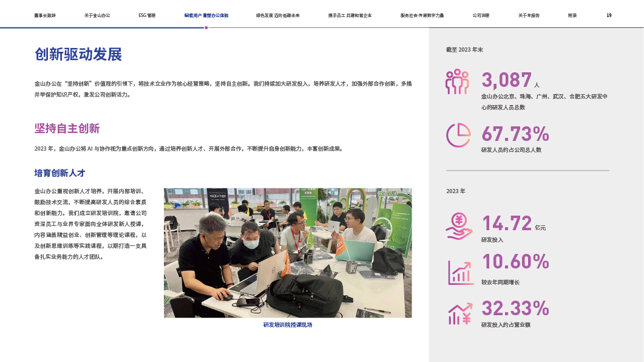The image size is (644, 362).
Task: Jump to the 公司治理 tab
Action: 481,15
